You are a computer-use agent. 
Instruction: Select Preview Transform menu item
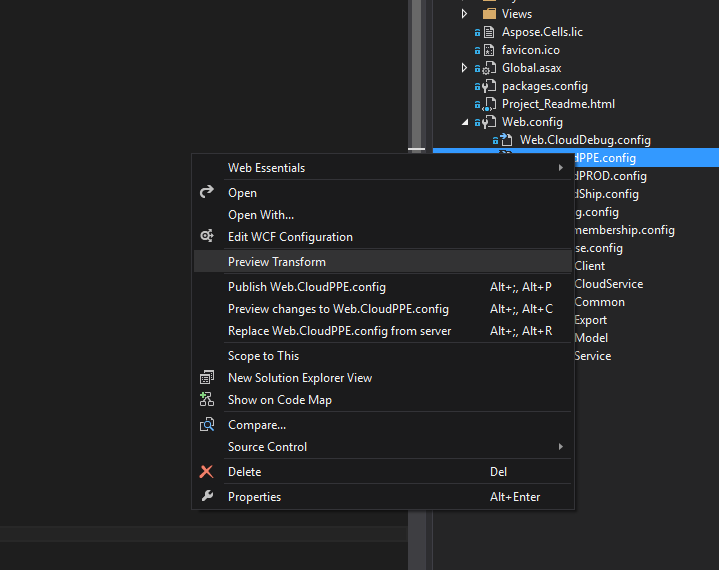pyautogui.click(x=277, y=262)
